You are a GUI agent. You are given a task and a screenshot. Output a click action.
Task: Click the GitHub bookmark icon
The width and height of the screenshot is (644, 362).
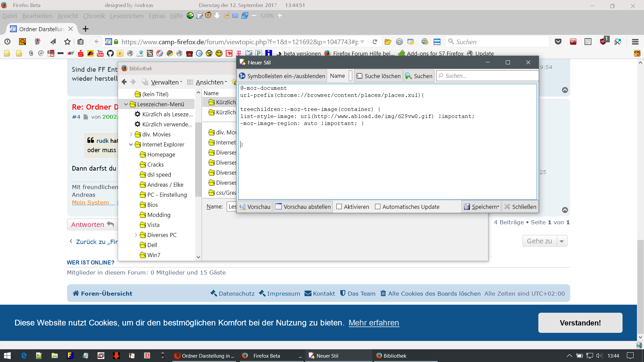[x=110, y=53]
